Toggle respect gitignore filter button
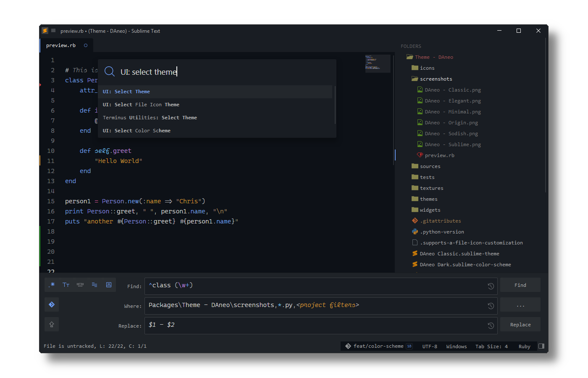This screenshot has height=378, width=588. pyautogui.click(x=52, y=304)
